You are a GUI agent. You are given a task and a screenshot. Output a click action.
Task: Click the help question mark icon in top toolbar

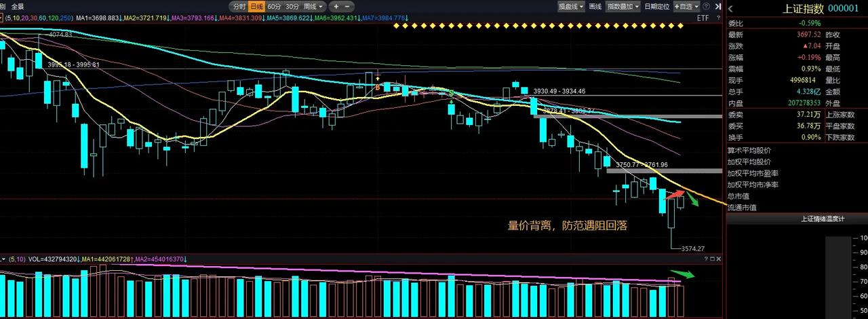click(x=707, y=6)
